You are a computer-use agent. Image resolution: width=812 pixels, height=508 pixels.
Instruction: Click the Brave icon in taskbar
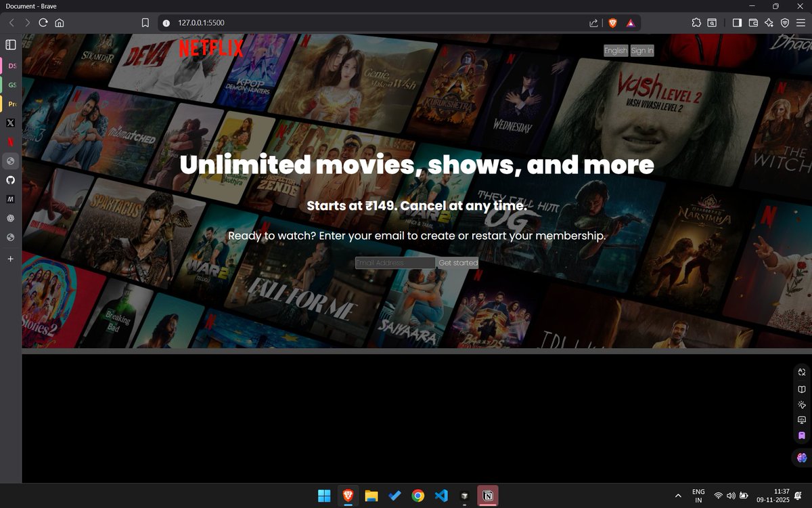(x=348, y=496)
